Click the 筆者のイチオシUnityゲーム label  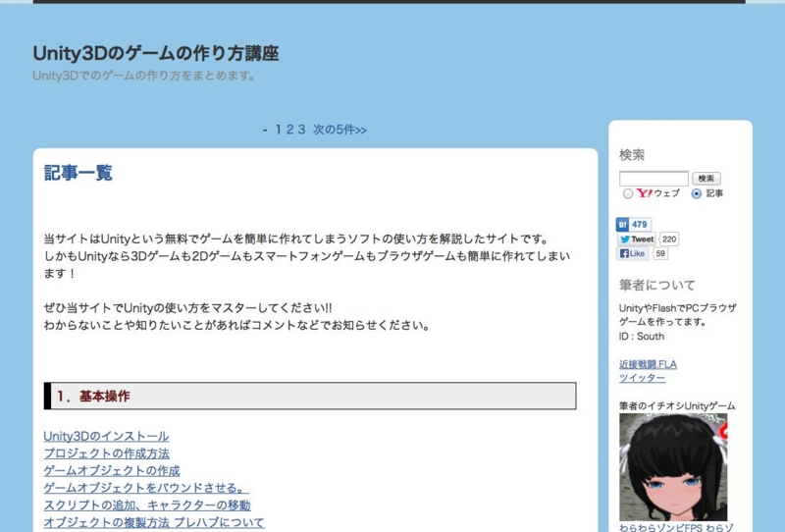click(x=677, y=405)
